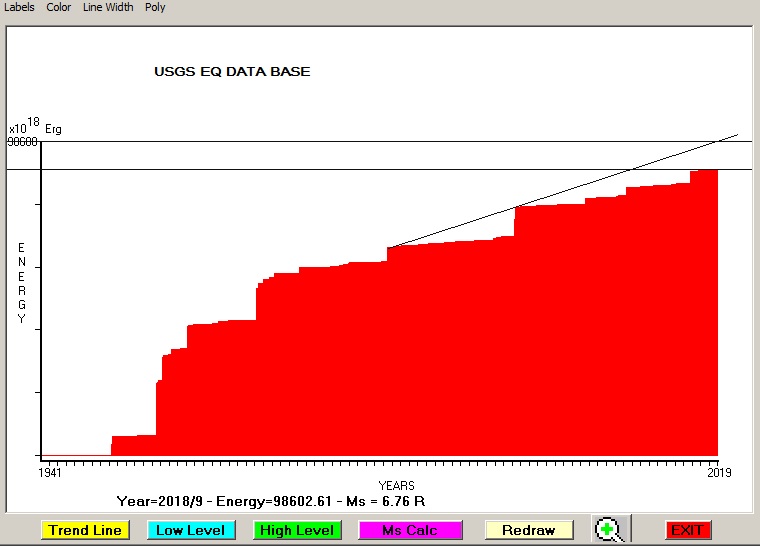Click the 1941 start year label
Image resolution: width=760 pixels, height=546 pixels.
coord(50,473)
